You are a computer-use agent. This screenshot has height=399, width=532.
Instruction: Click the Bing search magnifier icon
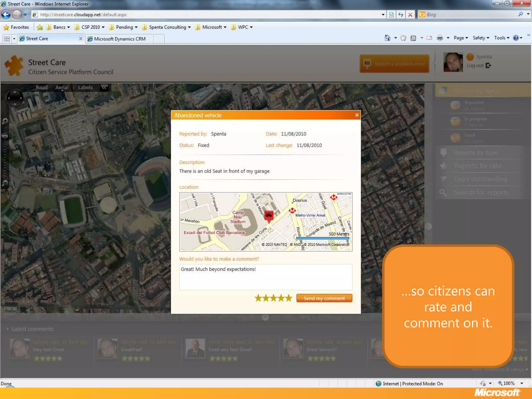(521, 14)
